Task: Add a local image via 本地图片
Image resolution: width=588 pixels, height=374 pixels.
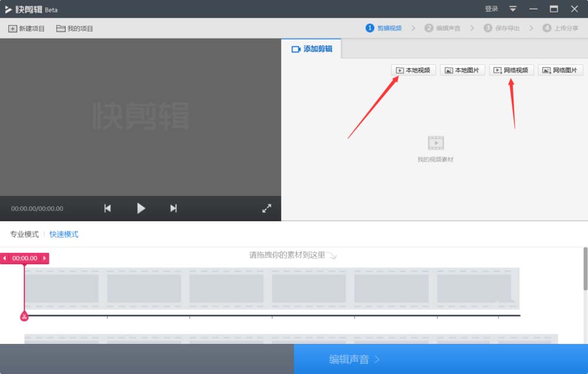Action: pyautogui.click(x=462, y=69)
